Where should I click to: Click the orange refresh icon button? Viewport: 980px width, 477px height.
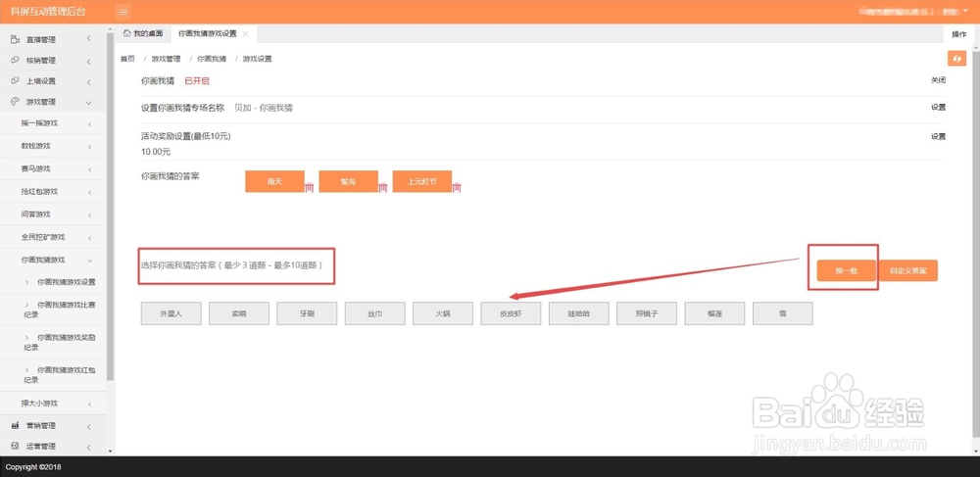[x=956, y=59]
